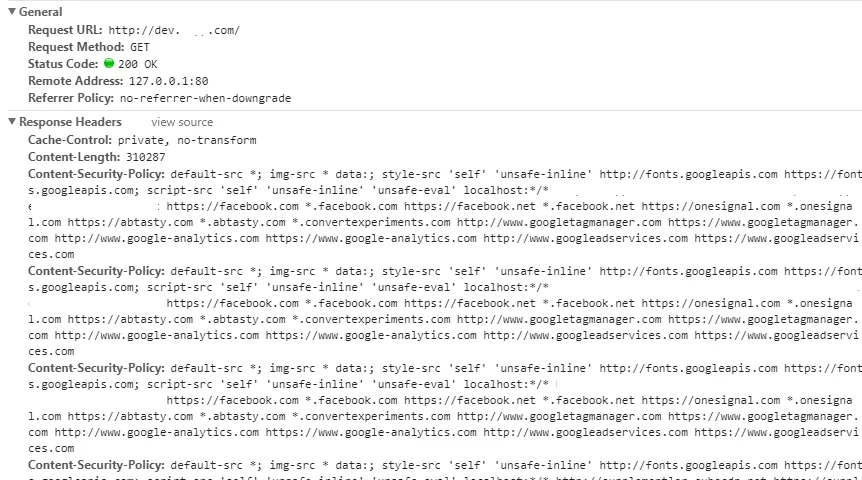862x480 pixels.
Task: Click the green status code dot
Action: (109, 63)
